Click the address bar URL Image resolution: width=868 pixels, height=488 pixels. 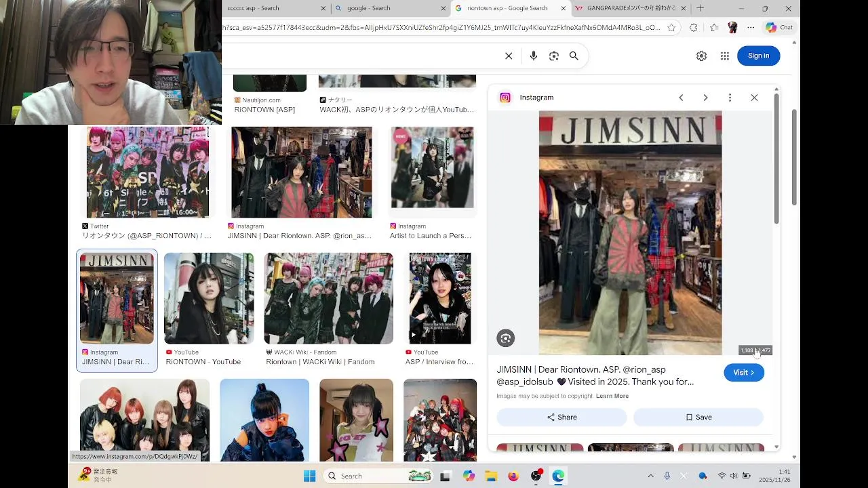441,28
